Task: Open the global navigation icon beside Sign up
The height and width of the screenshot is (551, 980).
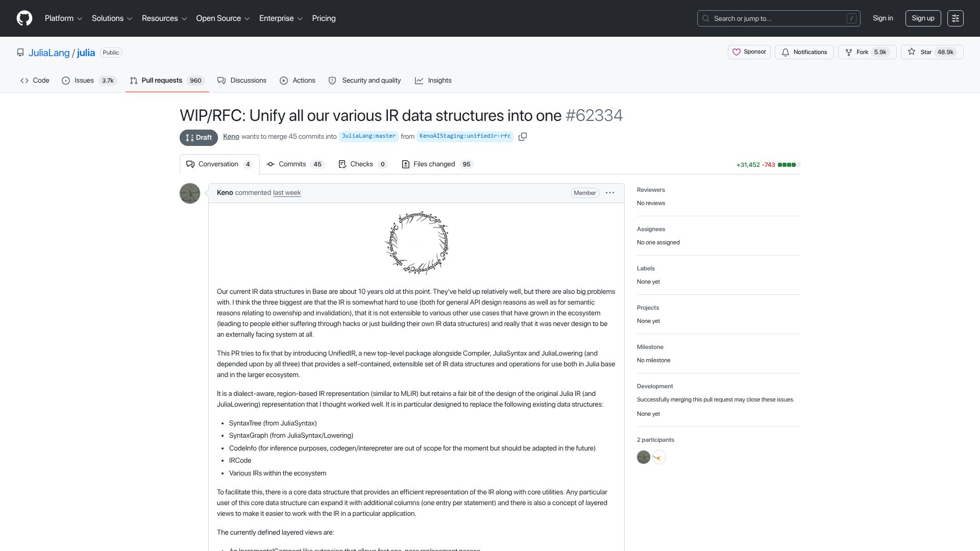Action: pyautogui.click(x=955, y=18)
